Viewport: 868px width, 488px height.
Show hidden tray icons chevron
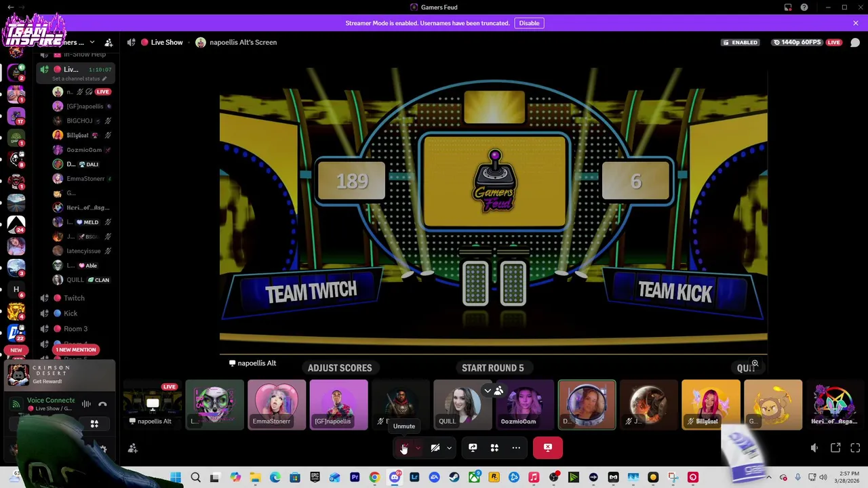tap(768, 478)
